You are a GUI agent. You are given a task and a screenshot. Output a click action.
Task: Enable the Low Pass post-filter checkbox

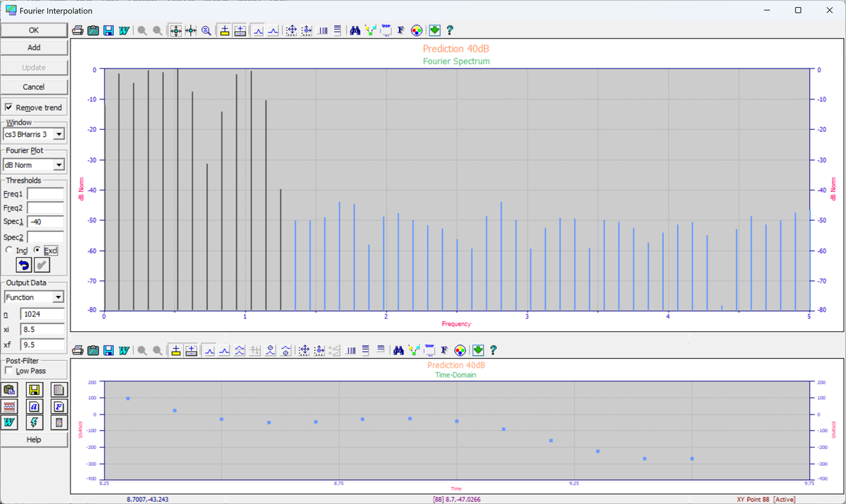point(8,371)
